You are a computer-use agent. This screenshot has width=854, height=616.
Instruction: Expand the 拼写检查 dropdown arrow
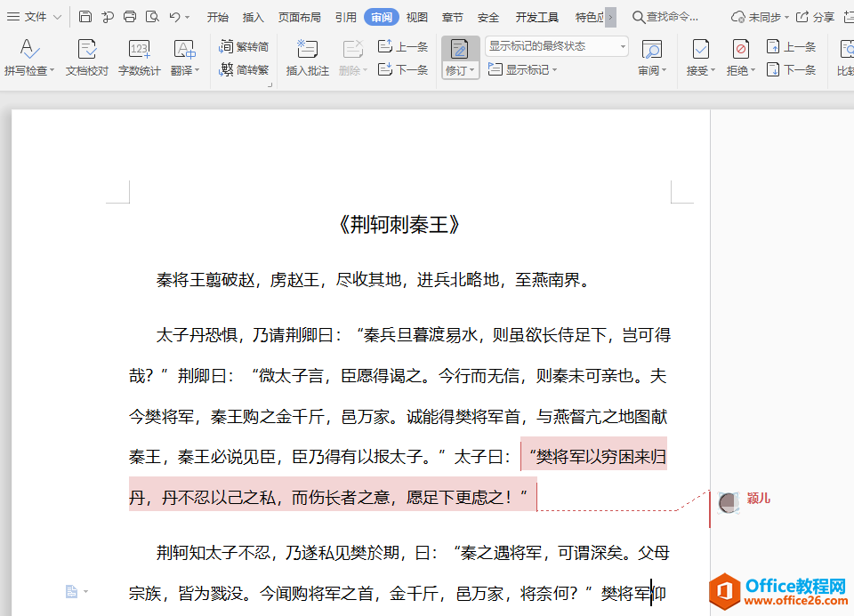tap(52, 71)
